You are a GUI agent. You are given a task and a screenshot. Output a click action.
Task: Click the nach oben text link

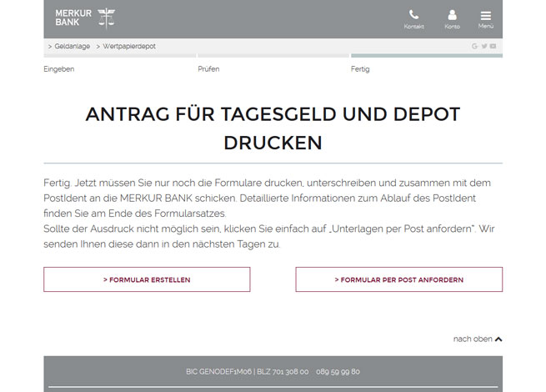click(473, 339)
